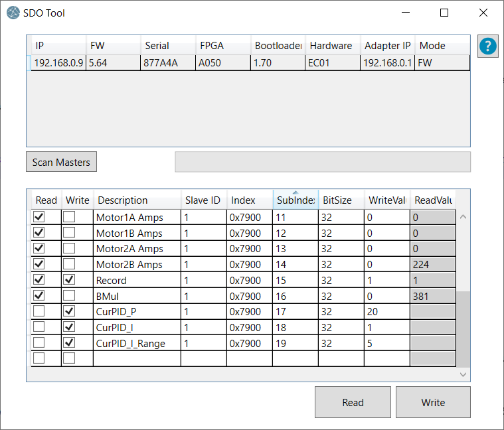The height and width of the screenshot is (430, 504).
Task: Click the Write button at the bottom
Action: coord(433,402)
